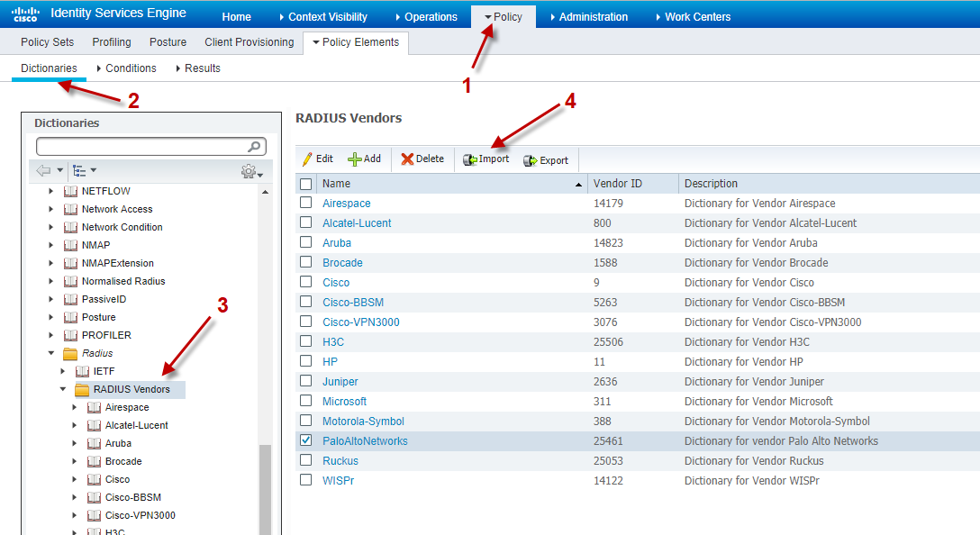Click the green Add plus icon
The image size is (980, 535).
[x=354, y=159]
